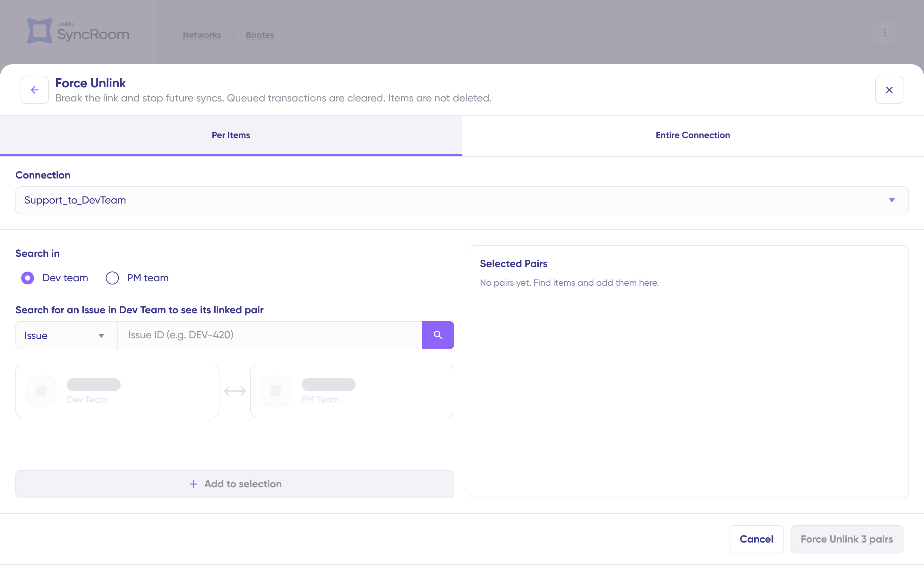Click the back arrow beside Force Unlink
Screen dimensions: 924x565
pos(35,90)
